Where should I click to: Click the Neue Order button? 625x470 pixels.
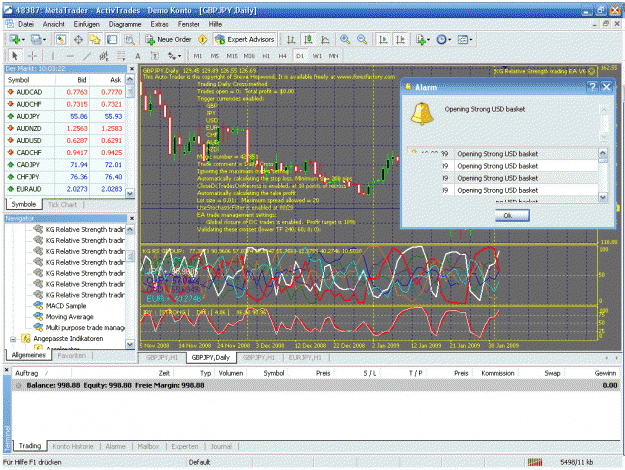168,39
